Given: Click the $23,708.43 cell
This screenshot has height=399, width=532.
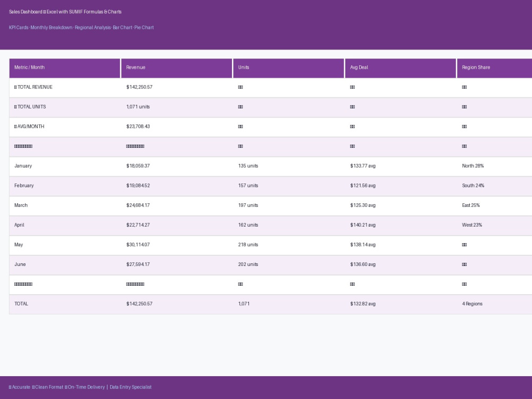Looking at the screenshot, I should [x=177, y=127].
